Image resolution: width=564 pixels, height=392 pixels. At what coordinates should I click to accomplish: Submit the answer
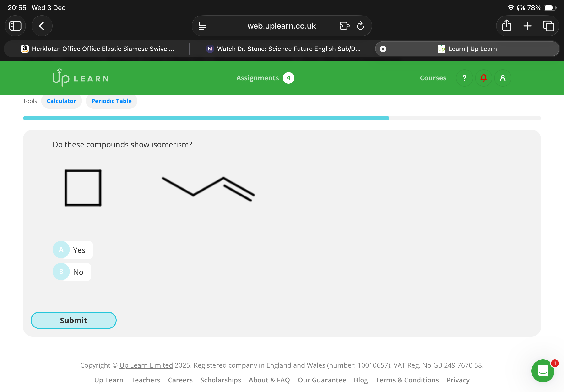coord(73,320)
